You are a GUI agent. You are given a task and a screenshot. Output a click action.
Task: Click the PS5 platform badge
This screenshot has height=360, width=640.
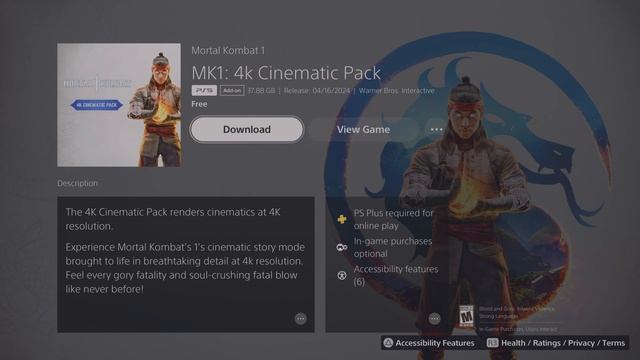point(204,90)
